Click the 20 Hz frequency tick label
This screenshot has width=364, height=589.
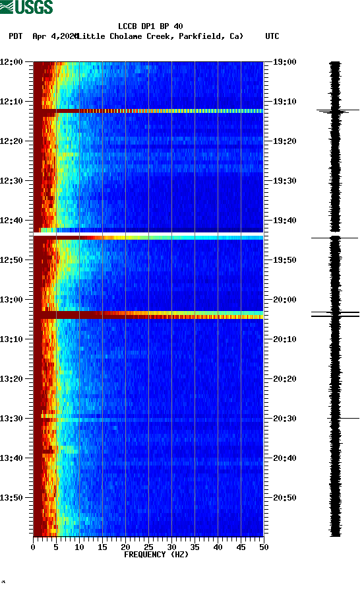125,547
